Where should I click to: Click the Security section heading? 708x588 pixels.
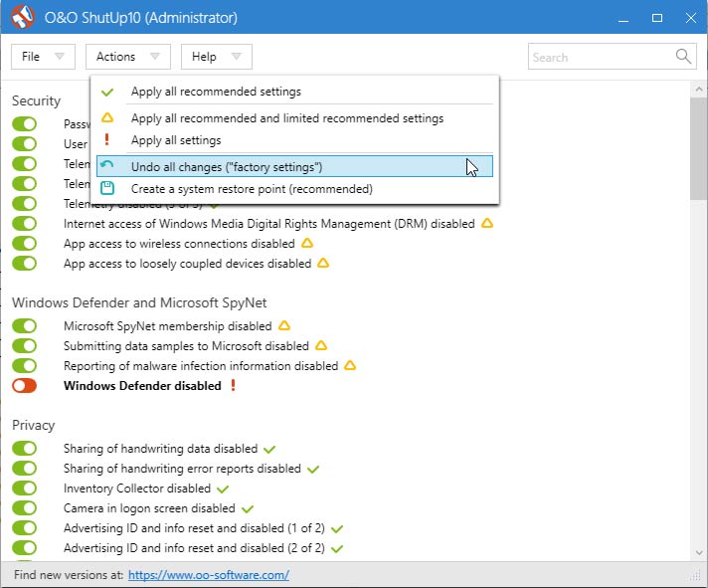pyautogui.click(x=36, y=100)
